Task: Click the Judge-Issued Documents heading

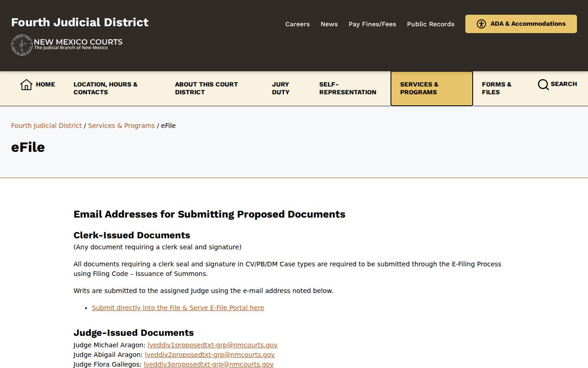Action: (x=134, y=333)
